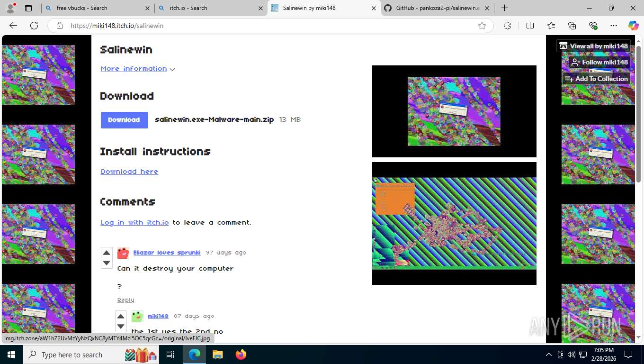The height and width of the screenshot is (364, 644).
Task: Close the free vbucks search tab
Action: point(147,8)
